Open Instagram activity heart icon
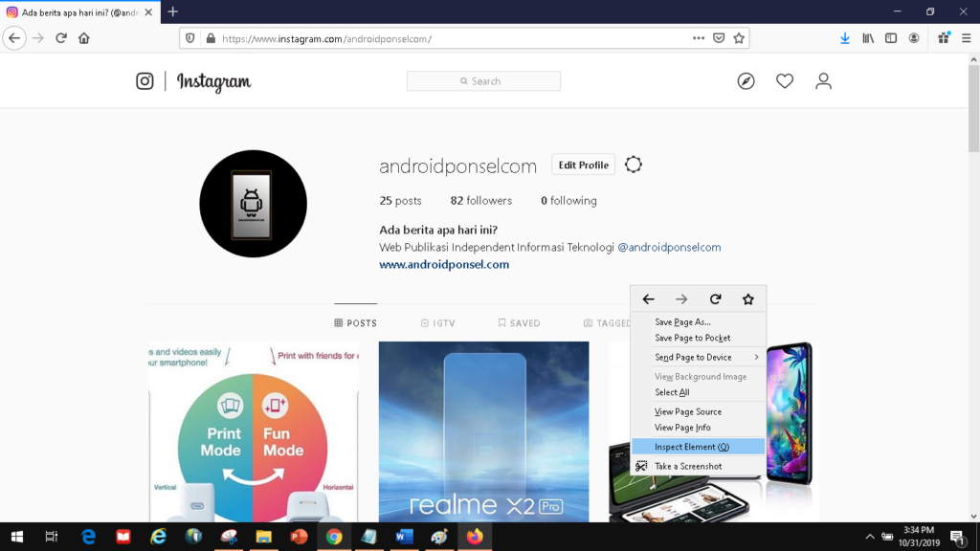 click(785, 80)
